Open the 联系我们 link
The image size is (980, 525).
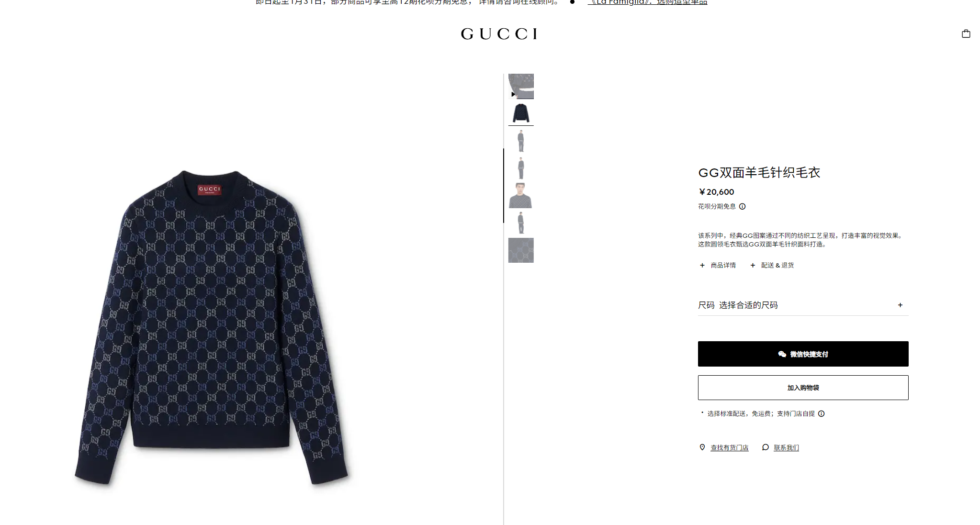786,447
